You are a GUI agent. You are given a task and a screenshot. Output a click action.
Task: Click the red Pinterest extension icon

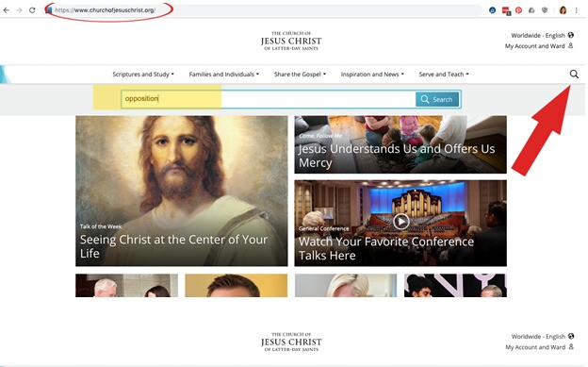pyautogui.click(x=518, y=10)
